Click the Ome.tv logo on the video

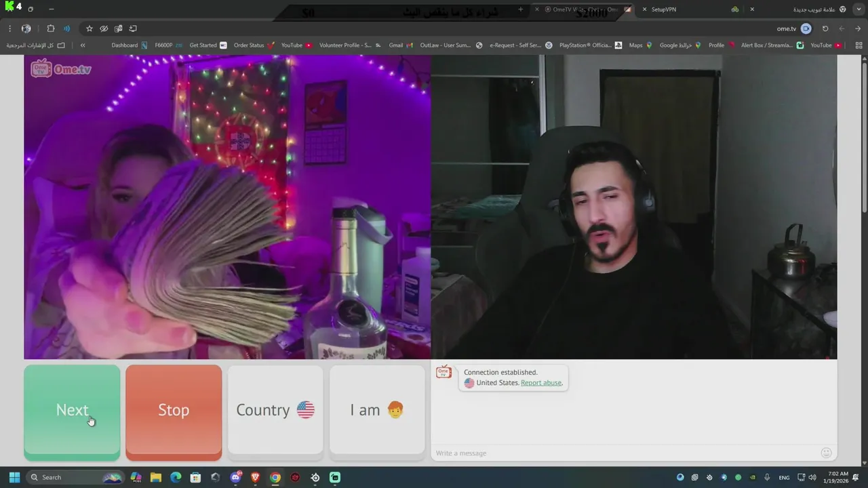[x=61, y=68]
